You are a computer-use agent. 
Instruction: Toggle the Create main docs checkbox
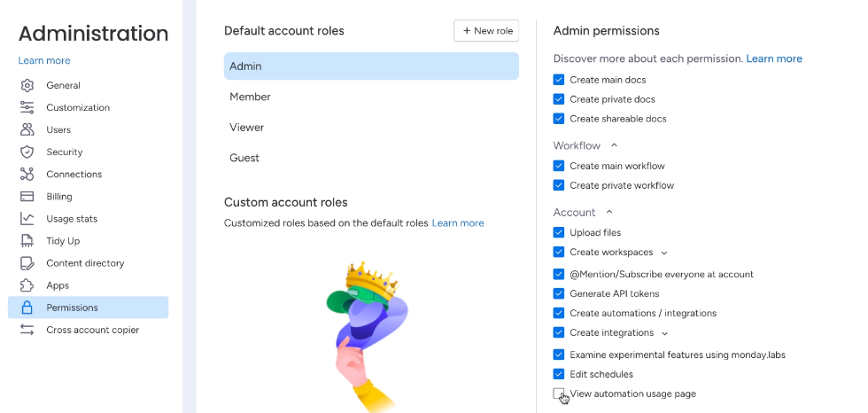[x=559, y=80]
